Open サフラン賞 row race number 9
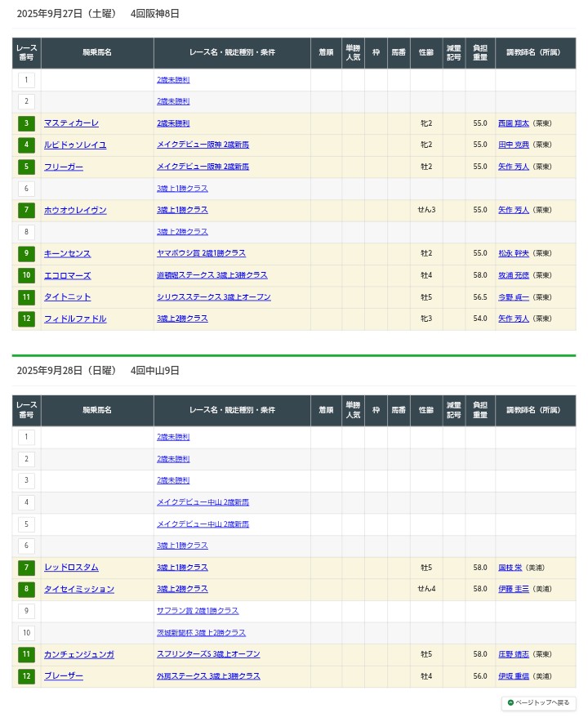Image resolution: width=588 pixels, height=722 pixels. click(26, 611)
